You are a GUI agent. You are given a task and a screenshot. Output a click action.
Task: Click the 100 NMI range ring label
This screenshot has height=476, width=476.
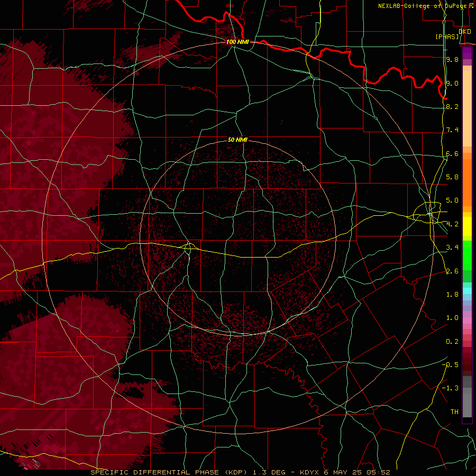(237, 42)
